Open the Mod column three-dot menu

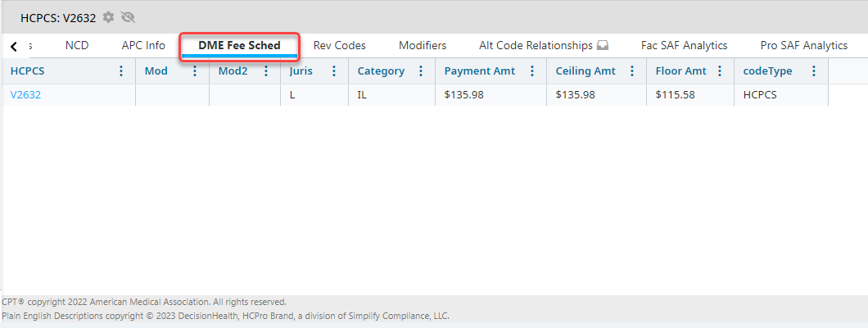pos(195,71)
